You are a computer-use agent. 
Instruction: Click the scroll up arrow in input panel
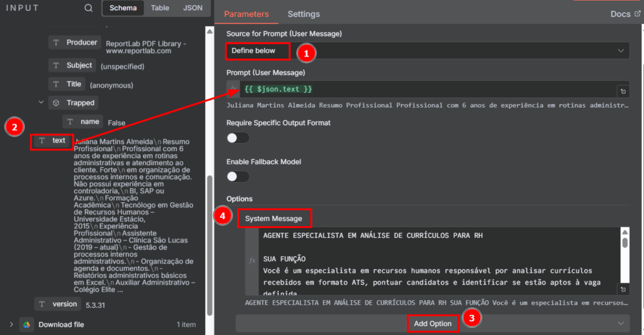click(209, 31)
